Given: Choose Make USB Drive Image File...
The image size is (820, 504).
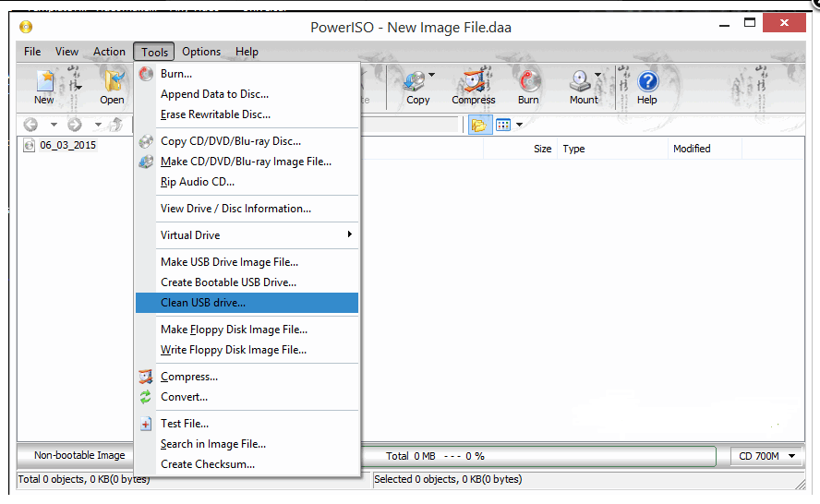Looking at the screenshot, I should (247, 262).
